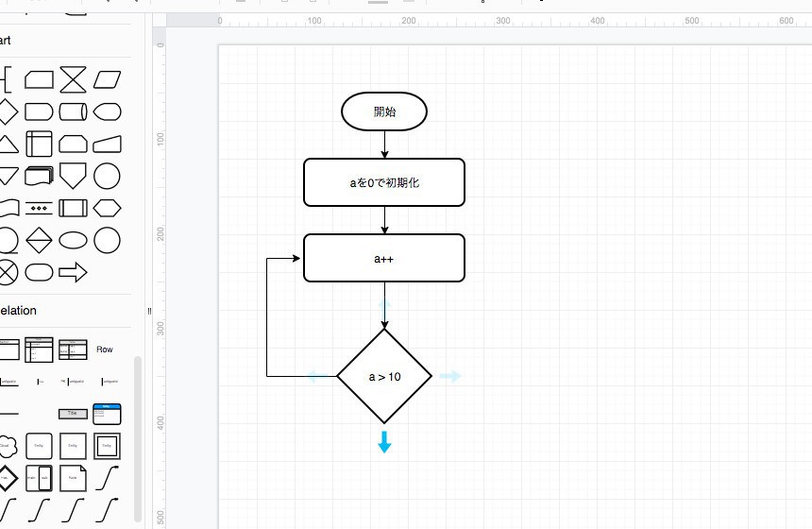This screenshot has width=812, height=529.
Task: Pick the Direct Data cylinder shape
Action: (73, 111)
